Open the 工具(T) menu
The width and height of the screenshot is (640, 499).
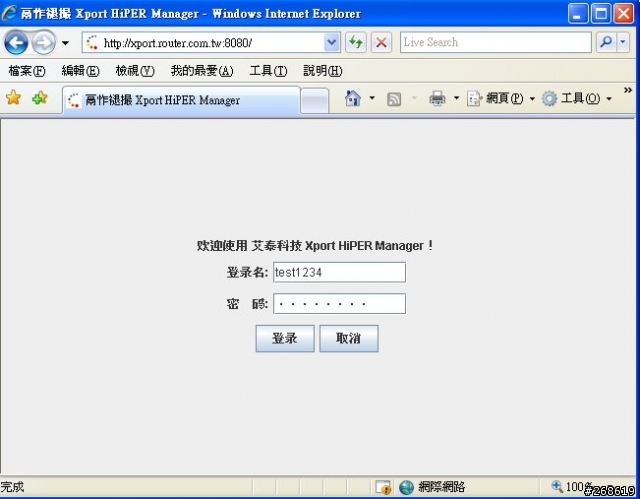268,71
